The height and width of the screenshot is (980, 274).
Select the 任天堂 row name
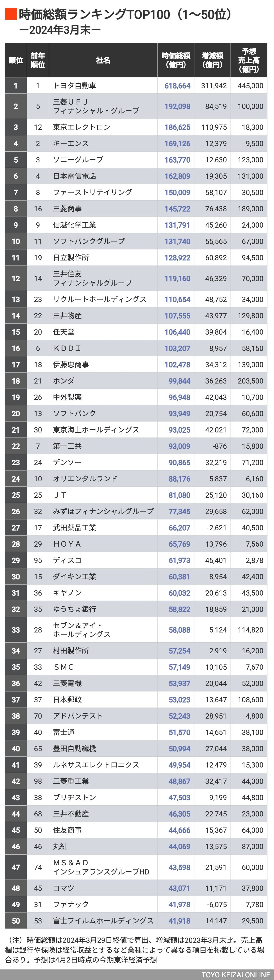tap(64, 332)
